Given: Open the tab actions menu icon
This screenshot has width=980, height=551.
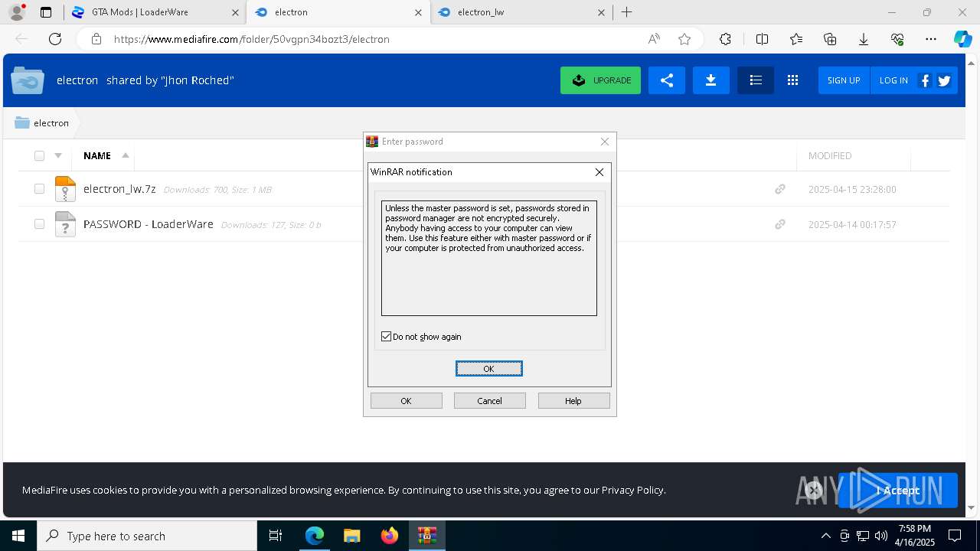Looking at the screenshot, I should (x=46, y=12).
